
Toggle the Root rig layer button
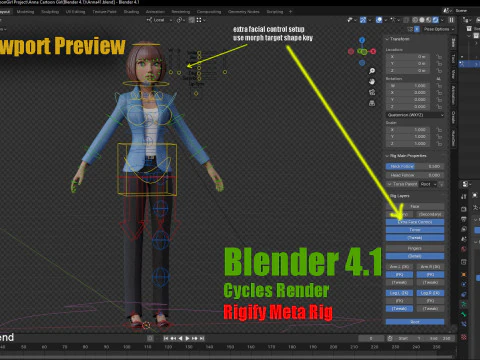pos(415,322)
